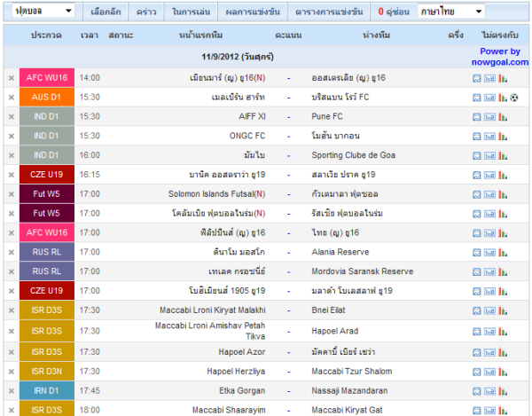
Task: Hide the AFC WU16 14:00 match row
Action: coord(12,78)
